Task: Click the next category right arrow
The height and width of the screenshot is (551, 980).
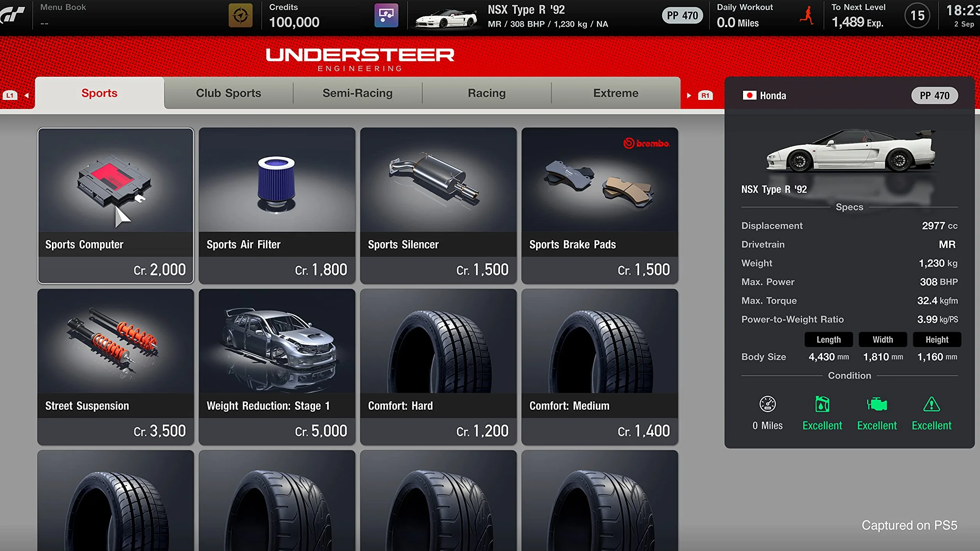Action: 689,95
